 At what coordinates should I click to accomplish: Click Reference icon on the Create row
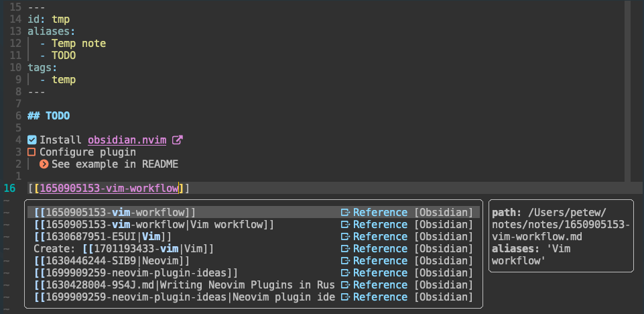[x=345, y=249]
